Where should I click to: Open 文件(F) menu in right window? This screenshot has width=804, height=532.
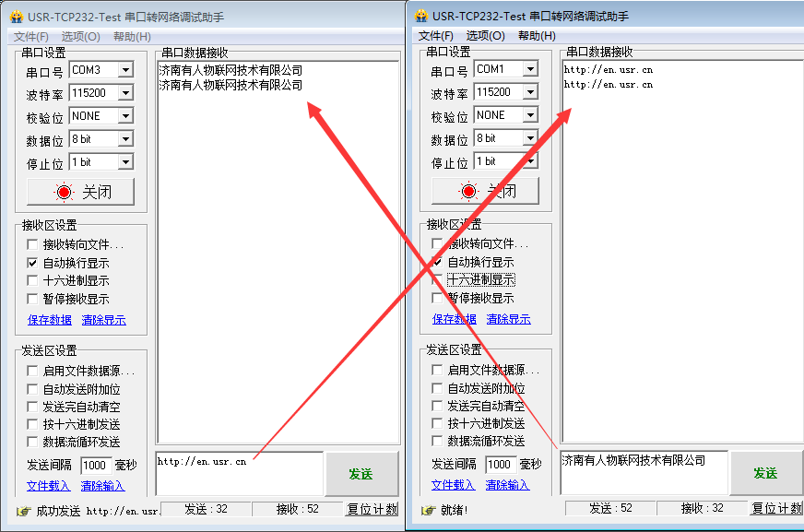pyautogui.click(x=436, y=36)
